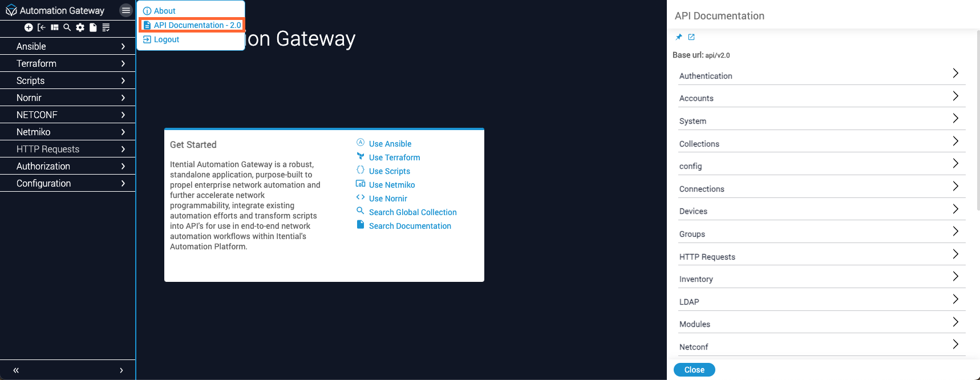Screen dimensions: 980x380
Task: Expand Nornir chevron in sidebar
Action: click(123, 98)
